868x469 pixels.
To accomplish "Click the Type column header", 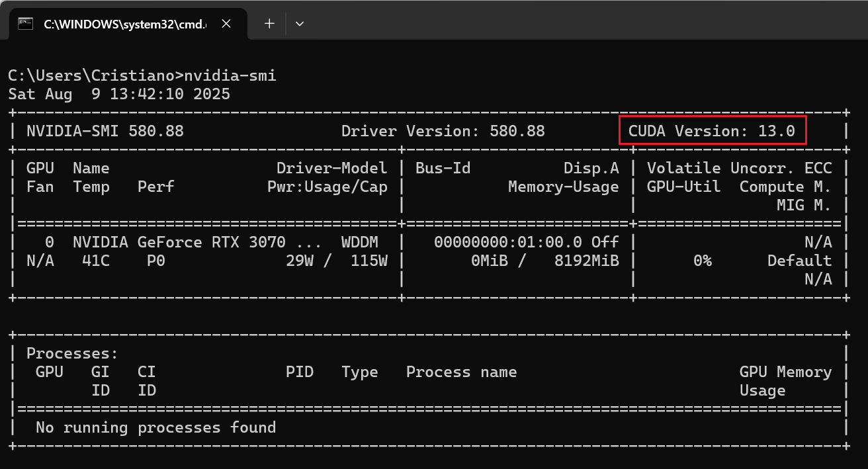I will 360,372.
